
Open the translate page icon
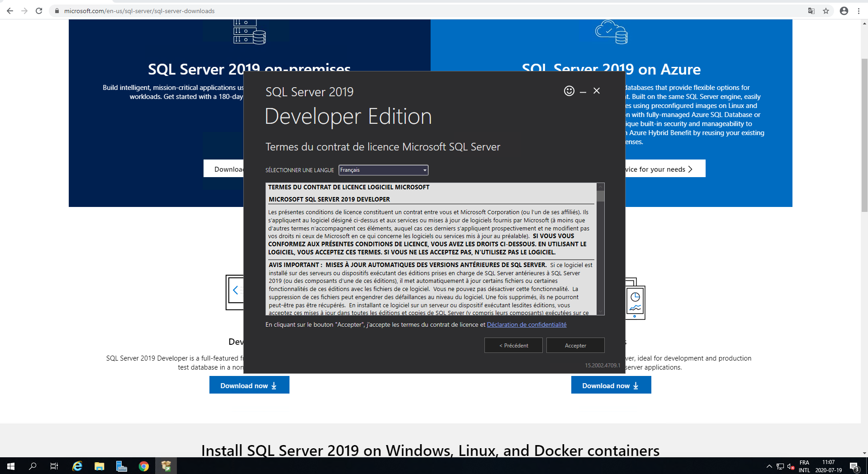(x=811, y=11)
